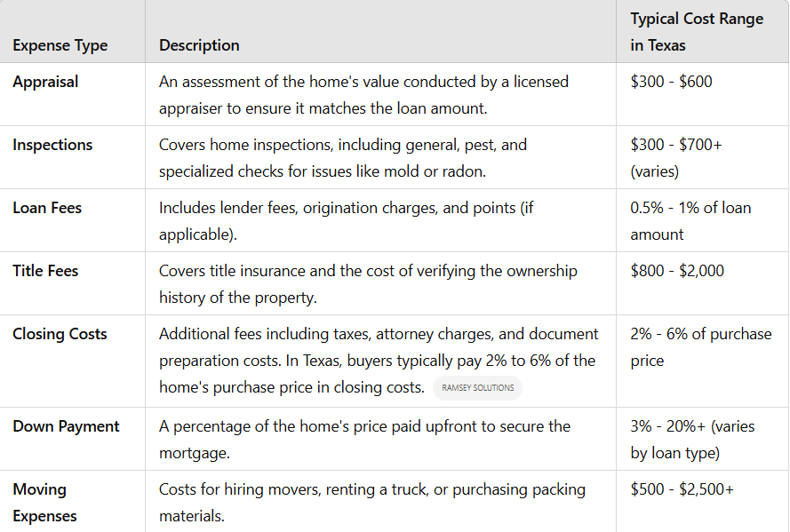Click the appraisal description text
This screenshot has width=790, height=532.
(x=363, y=95)
